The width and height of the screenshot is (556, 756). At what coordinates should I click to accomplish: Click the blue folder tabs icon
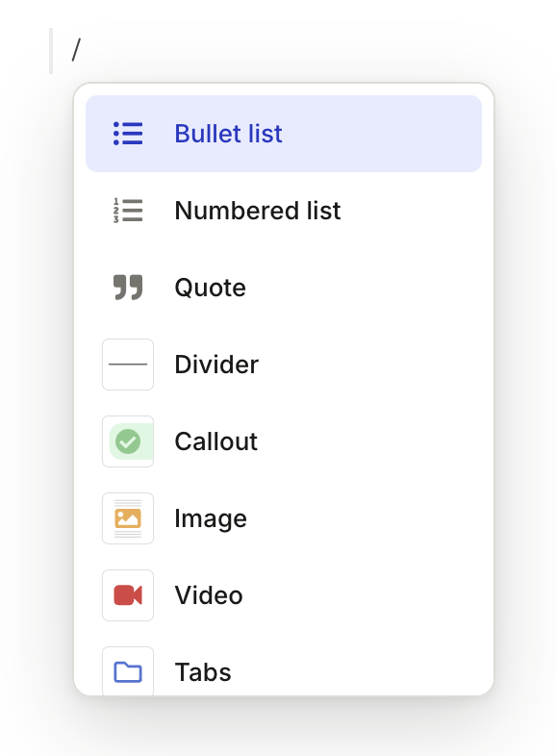[x=128, y=671]
